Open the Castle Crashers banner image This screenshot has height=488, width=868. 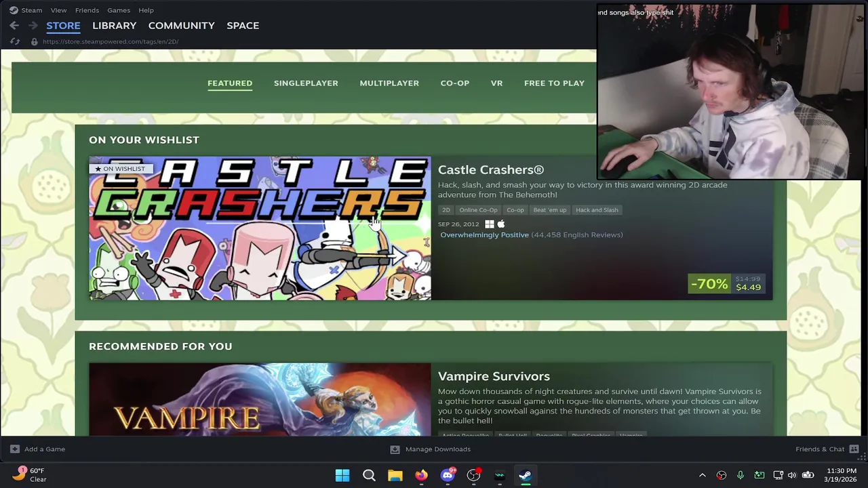coord(260,228)
